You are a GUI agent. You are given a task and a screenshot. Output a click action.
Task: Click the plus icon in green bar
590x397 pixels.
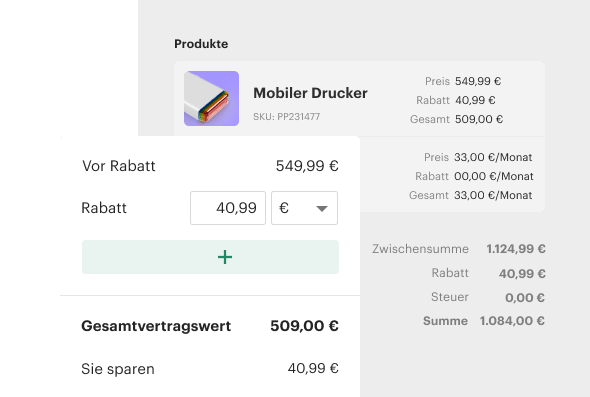click(225, 257)
